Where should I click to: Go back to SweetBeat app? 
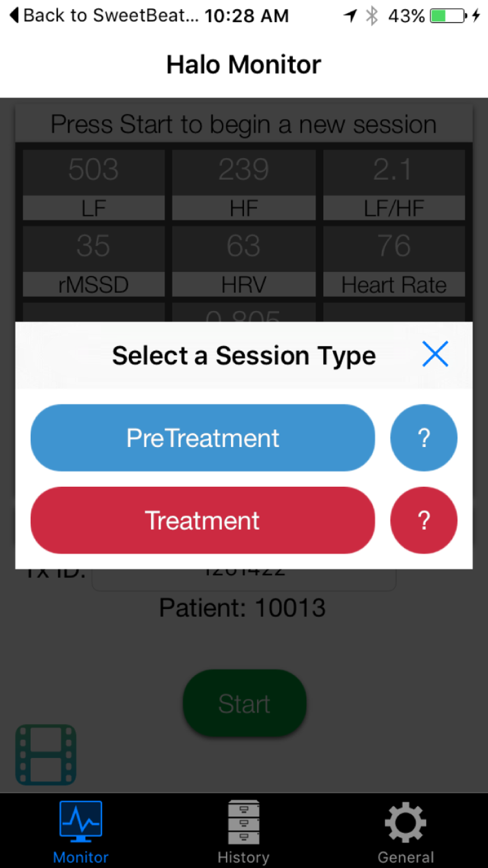click(x=104, y=16)
